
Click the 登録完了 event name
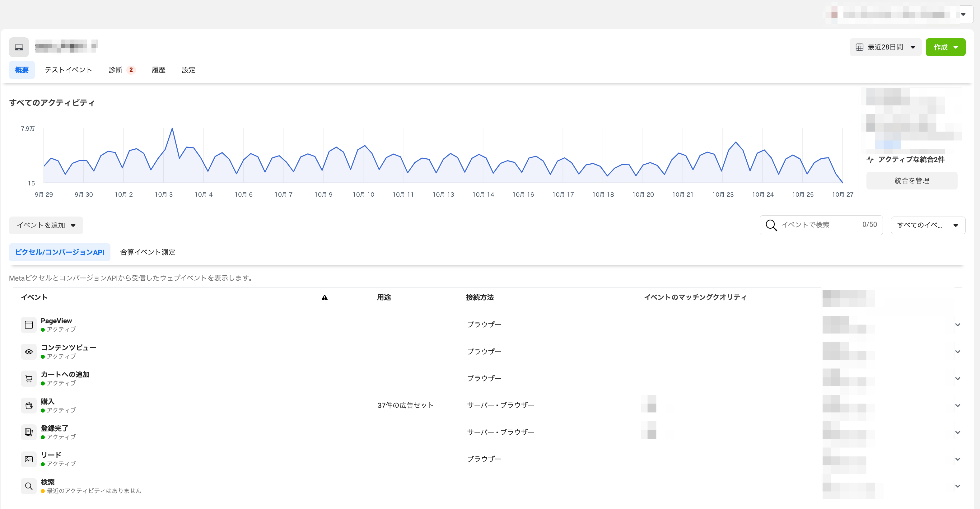tap(54, 428)
